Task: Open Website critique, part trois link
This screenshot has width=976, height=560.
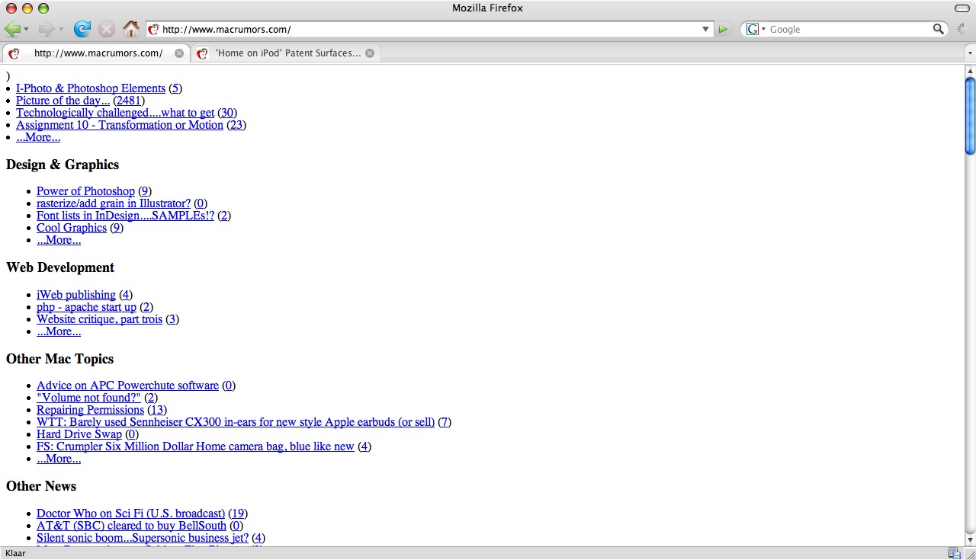Action: 99,319
